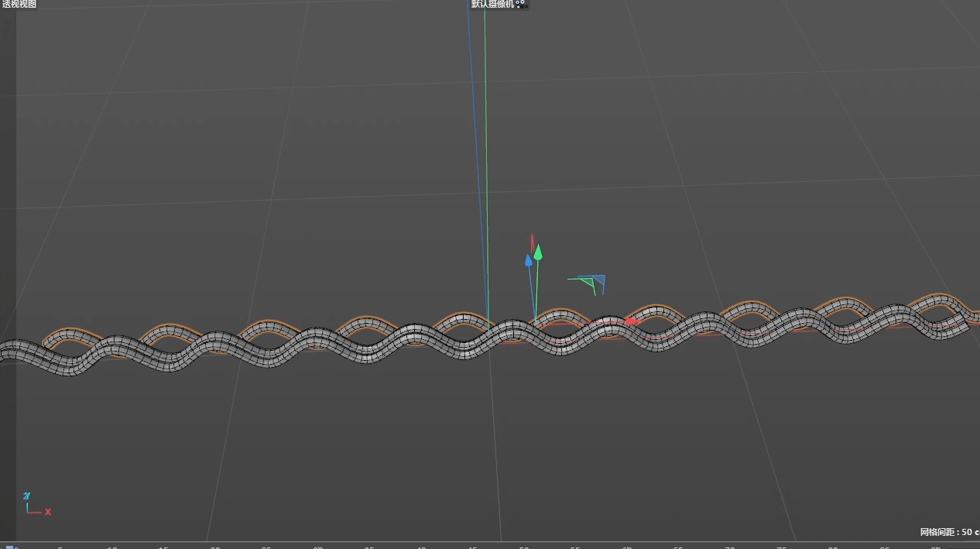This screenshot has width=980, height=549.
Task: Click the dark vertical strip at the viewport's left edge
Action: pyautogui.click(x=8, y=271)
